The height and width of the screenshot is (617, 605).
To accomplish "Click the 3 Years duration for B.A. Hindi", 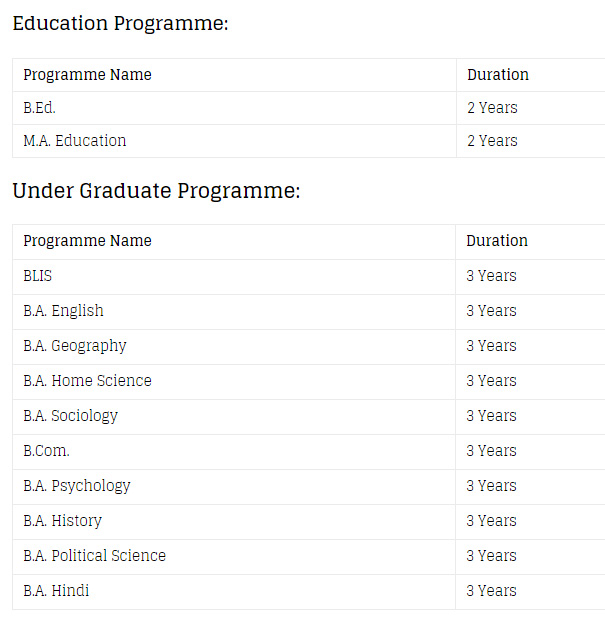I will point(491,591).
